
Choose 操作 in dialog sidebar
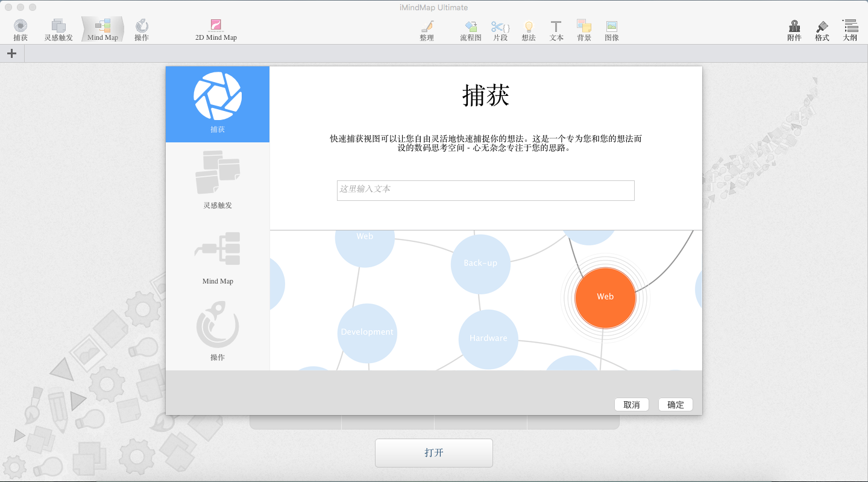pyautogui.click(x=218, y=332)
